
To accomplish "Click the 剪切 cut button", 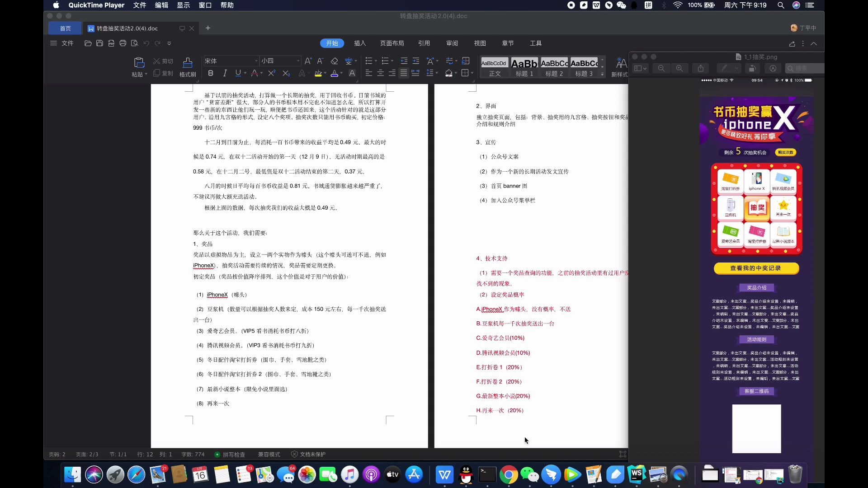I will click(x=163, y=61).
